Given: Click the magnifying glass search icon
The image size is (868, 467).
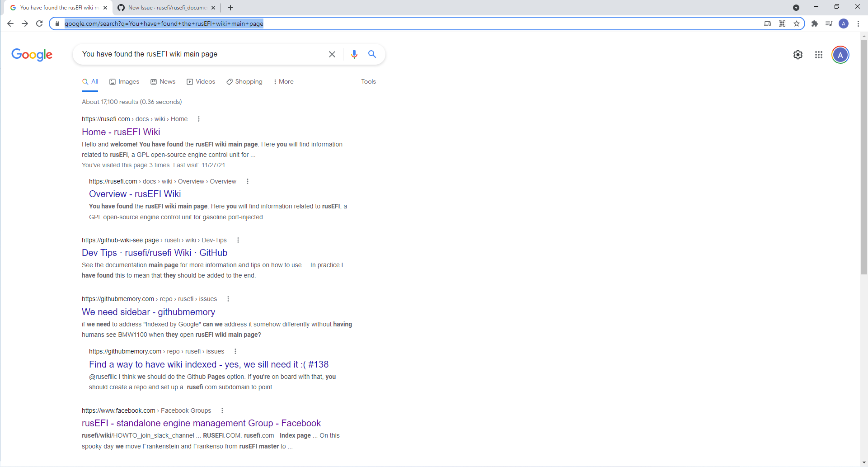Looking at the screenshot, I should pyautogui.click(x=372, y=54).
